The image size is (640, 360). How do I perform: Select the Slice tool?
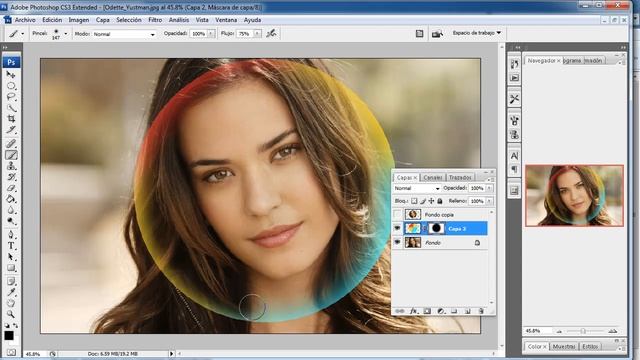(x=11, y=130)
